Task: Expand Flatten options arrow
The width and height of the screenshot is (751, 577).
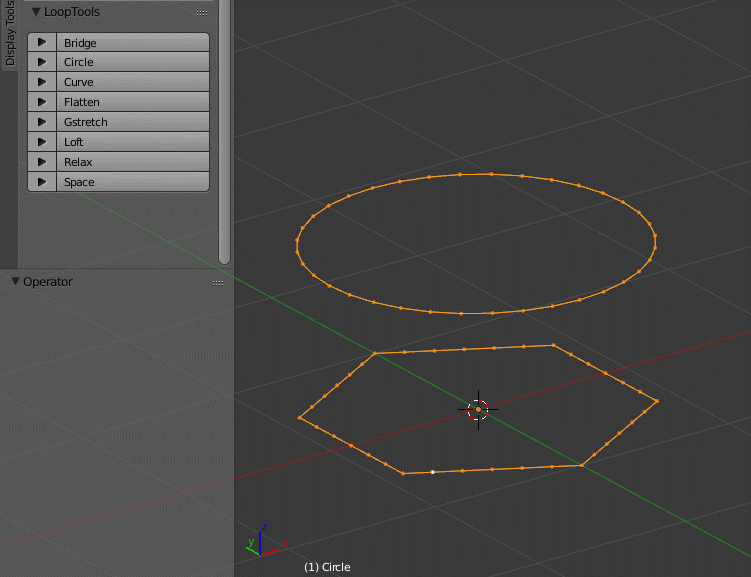Action: 42,102
